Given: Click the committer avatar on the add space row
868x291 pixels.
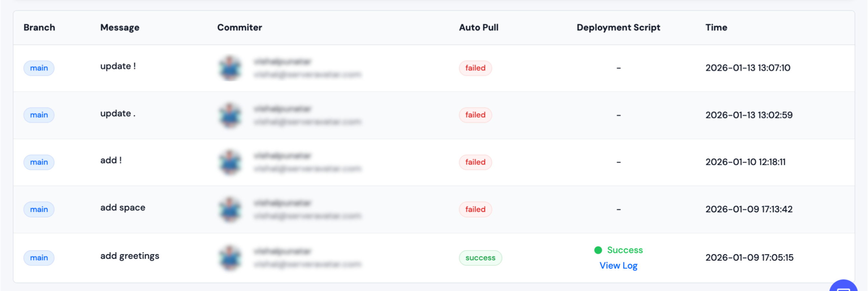Looking at the screenshot, I should [x=230, y=209].
